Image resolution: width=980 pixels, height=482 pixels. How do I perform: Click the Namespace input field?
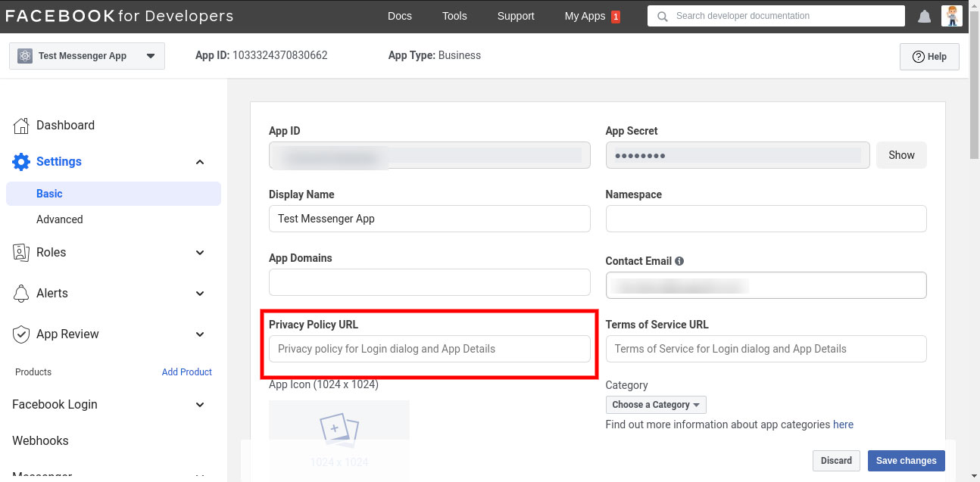(766, 219)
